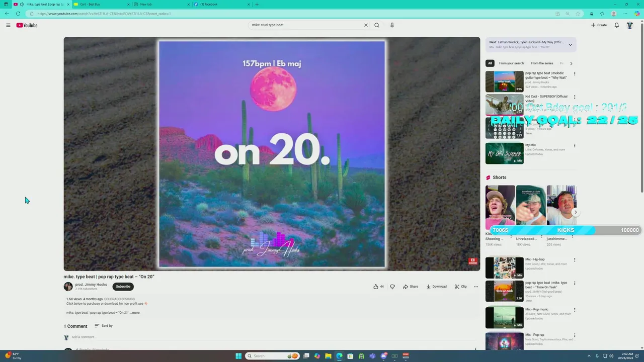Open browser split screen icon
The height and width of the screenshot is (362, 644).
point(557,14)
